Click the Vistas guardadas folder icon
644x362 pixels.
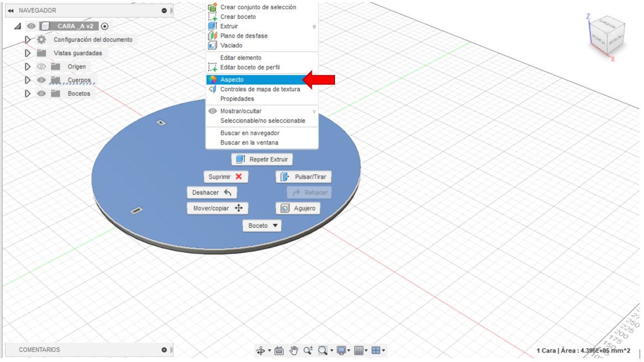click(x=41, y=53)
